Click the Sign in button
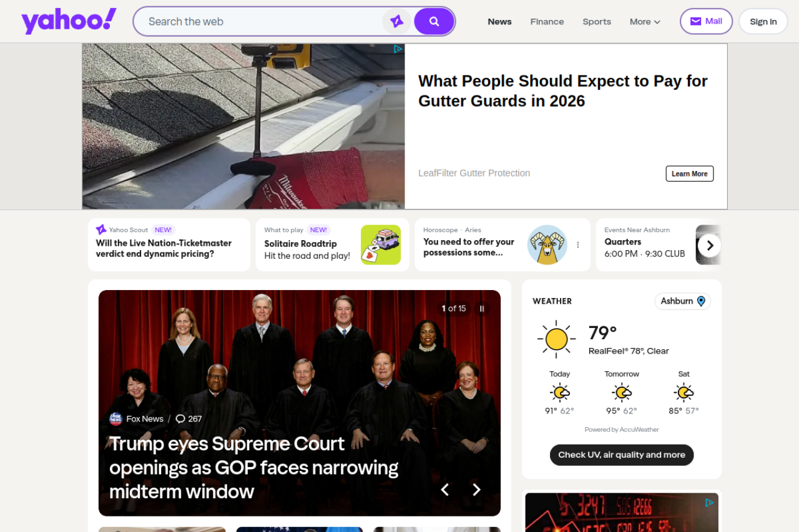Viewport: 799px width, 532px height. pos(763,21)
